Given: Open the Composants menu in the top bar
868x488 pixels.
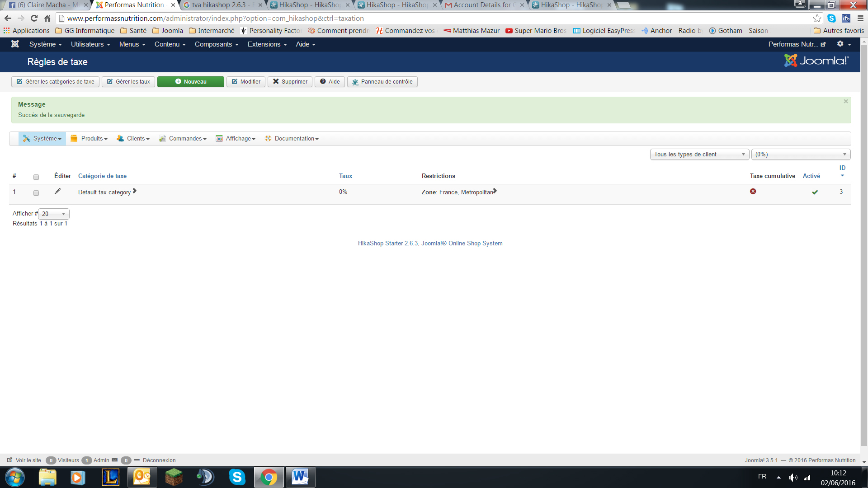Looking at the screenshot, I should point(216,44).
